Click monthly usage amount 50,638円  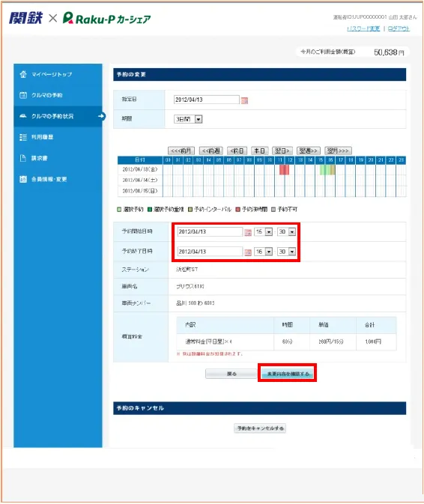[389, 52]
